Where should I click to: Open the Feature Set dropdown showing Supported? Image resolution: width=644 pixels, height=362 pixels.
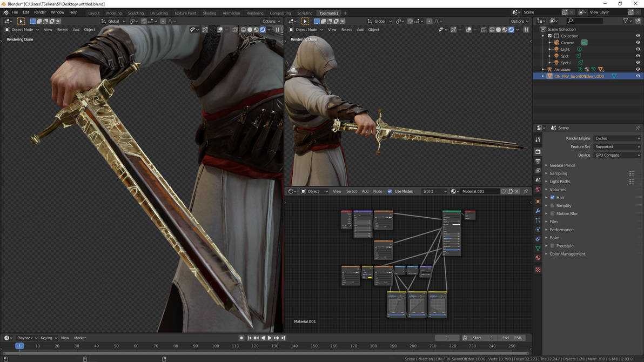point(617,146)
